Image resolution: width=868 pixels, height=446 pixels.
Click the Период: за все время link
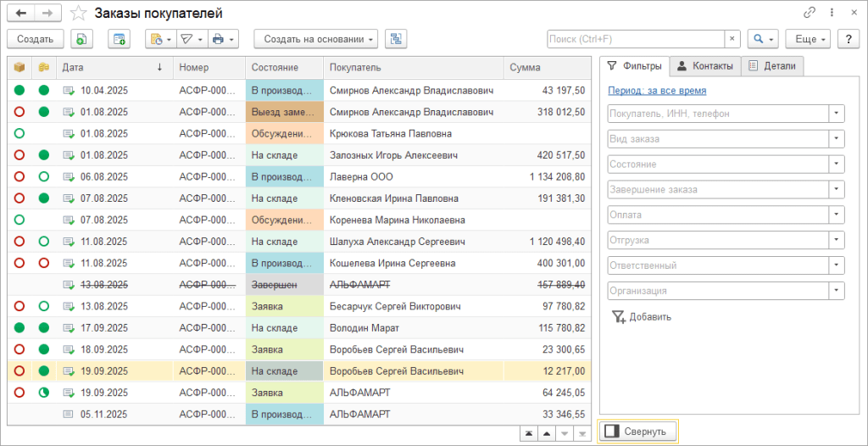657,91
